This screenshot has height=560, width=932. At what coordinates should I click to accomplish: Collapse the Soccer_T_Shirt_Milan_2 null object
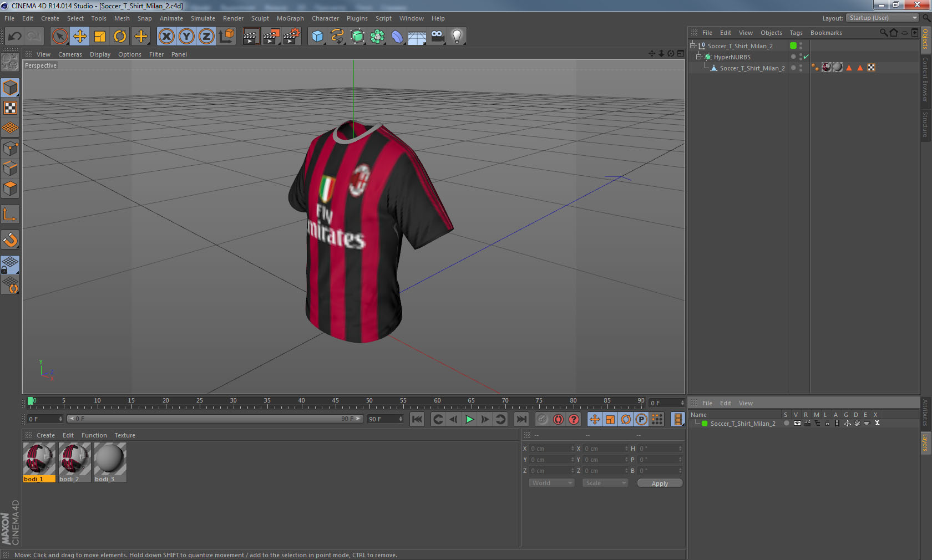[x=693, y=45]
